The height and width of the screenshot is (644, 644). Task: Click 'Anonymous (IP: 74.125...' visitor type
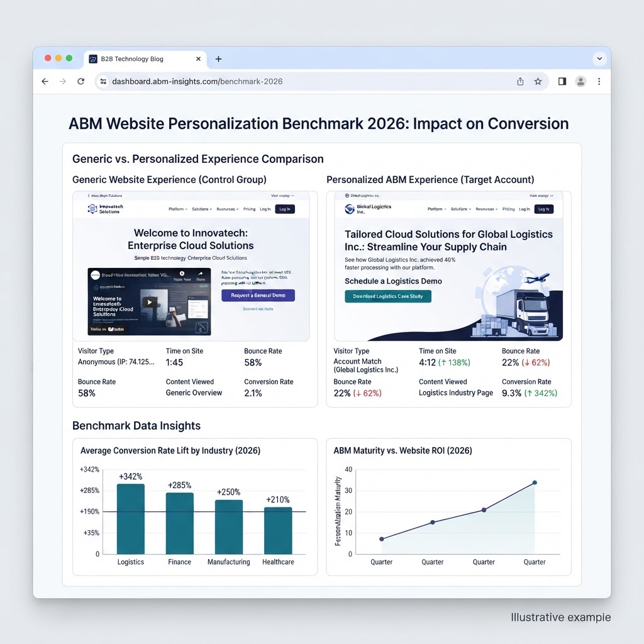coord(116,362)
